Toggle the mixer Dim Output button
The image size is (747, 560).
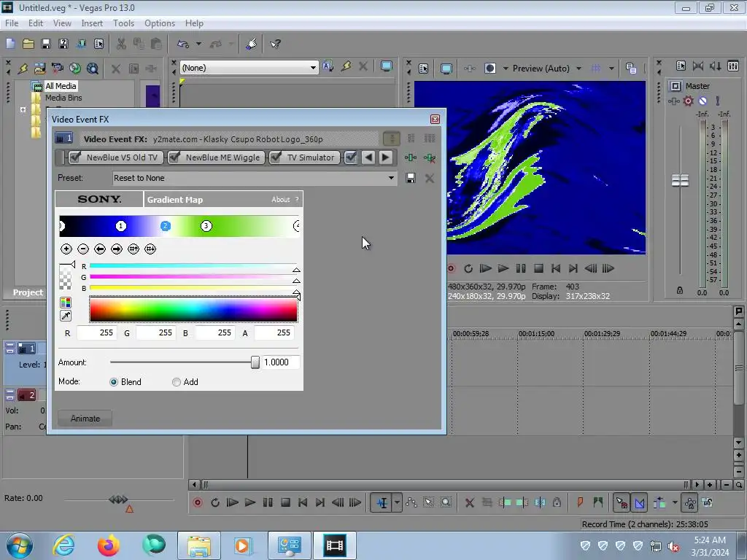coord(716,66)
